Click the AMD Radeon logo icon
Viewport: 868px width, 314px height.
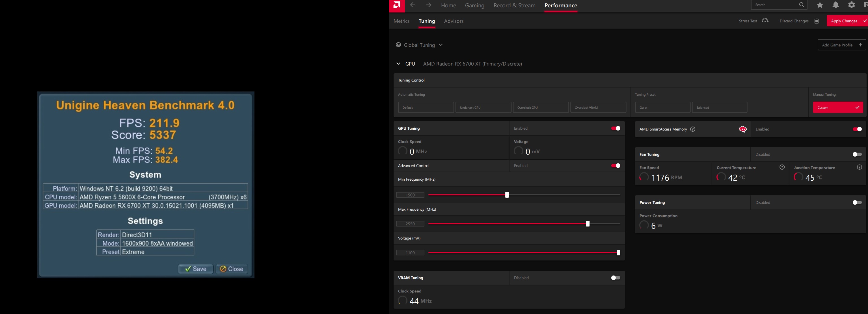[396, 5]
